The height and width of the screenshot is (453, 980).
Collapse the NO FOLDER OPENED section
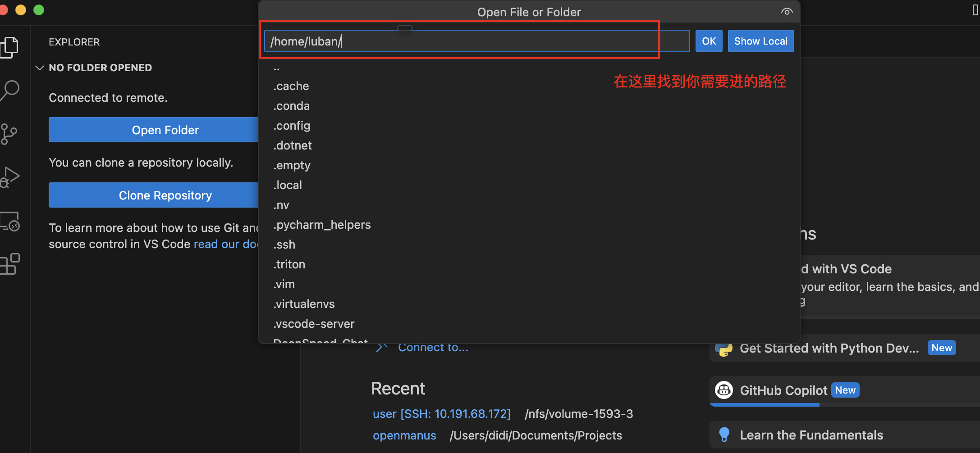[40, 68]
